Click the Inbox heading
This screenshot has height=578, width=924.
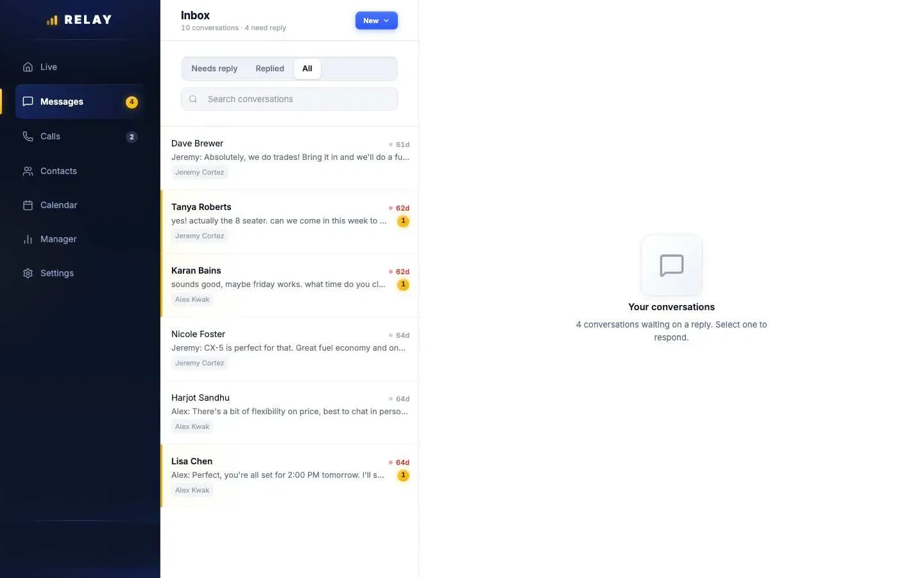coord(195,15)
